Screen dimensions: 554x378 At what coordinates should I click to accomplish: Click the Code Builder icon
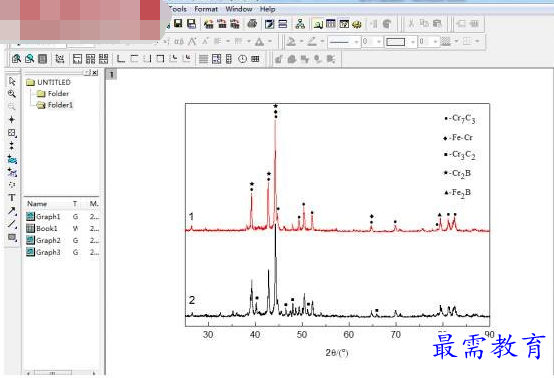[357, 24]
